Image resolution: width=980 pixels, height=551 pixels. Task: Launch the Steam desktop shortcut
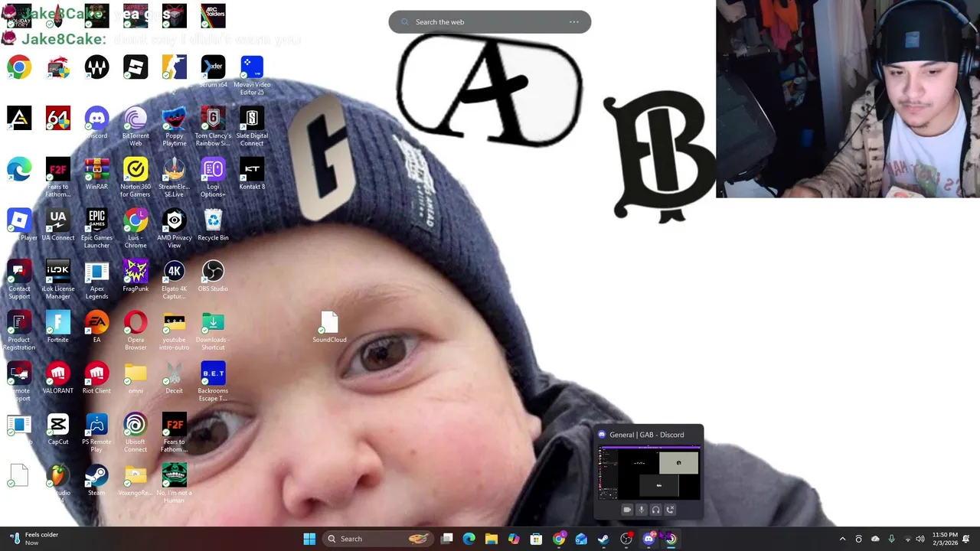click(x=96, y=481)
